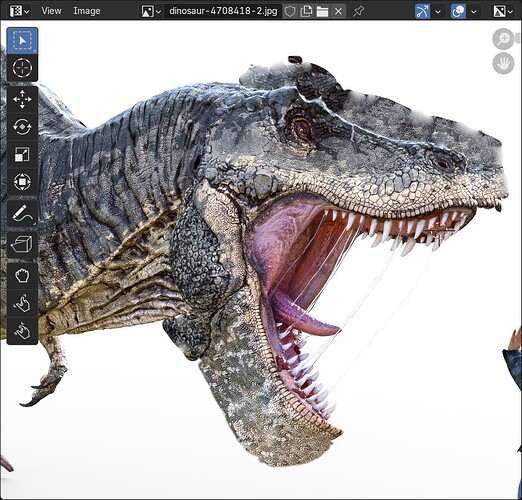Open the browse image dropdown
Screen dimensions: 522x500
click(x=151, y=11)
